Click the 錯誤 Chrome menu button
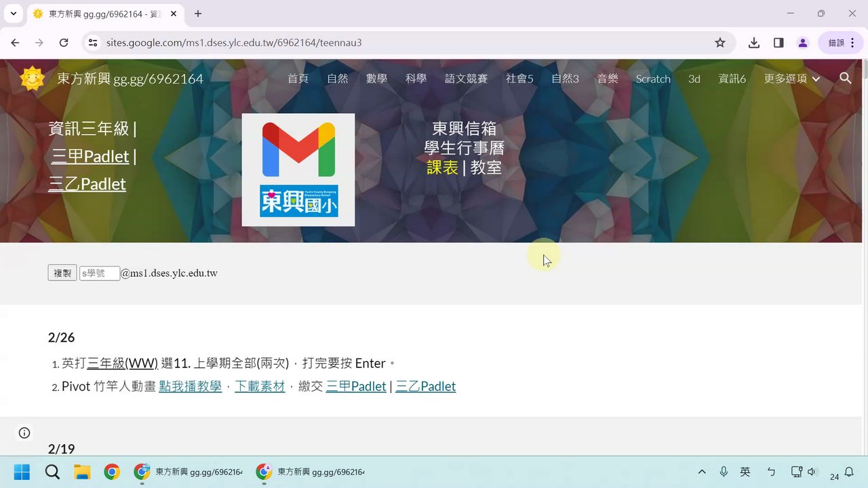The height and width of the screenshot is (488, 868). [x=842, y=43]
